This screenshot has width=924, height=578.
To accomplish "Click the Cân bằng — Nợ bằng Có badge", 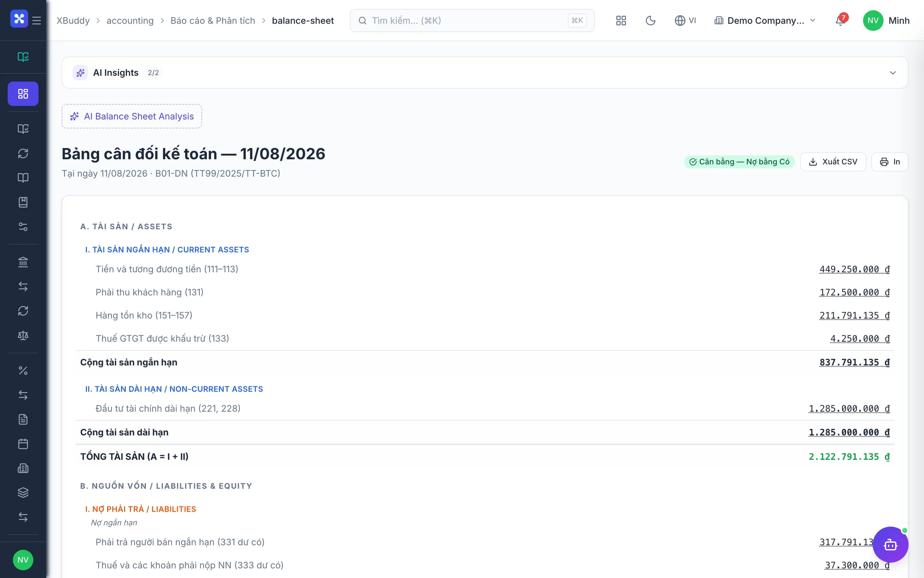I will (x=739, y=162).
